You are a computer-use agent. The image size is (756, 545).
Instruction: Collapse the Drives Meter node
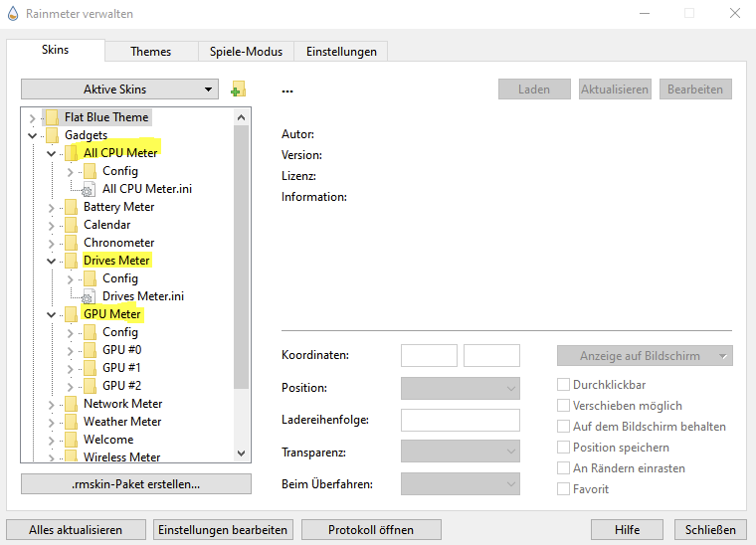(x=51, y=262)
